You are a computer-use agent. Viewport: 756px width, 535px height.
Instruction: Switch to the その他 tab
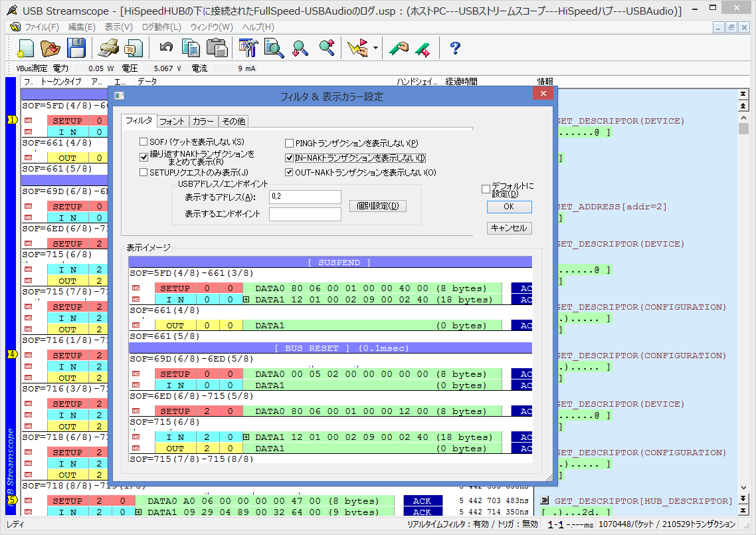click(233, 122)
